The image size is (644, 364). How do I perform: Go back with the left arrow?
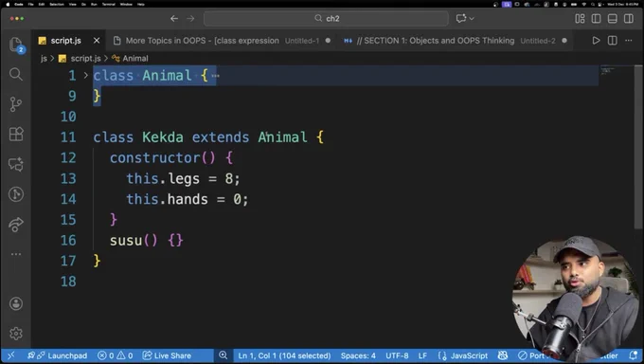tap(174, 19)
